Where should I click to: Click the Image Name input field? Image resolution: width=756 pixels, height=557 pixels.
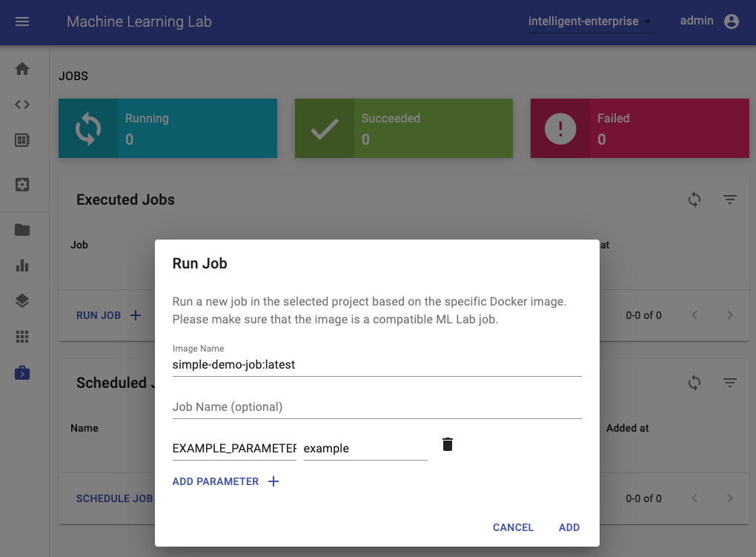tap(377, 365)
